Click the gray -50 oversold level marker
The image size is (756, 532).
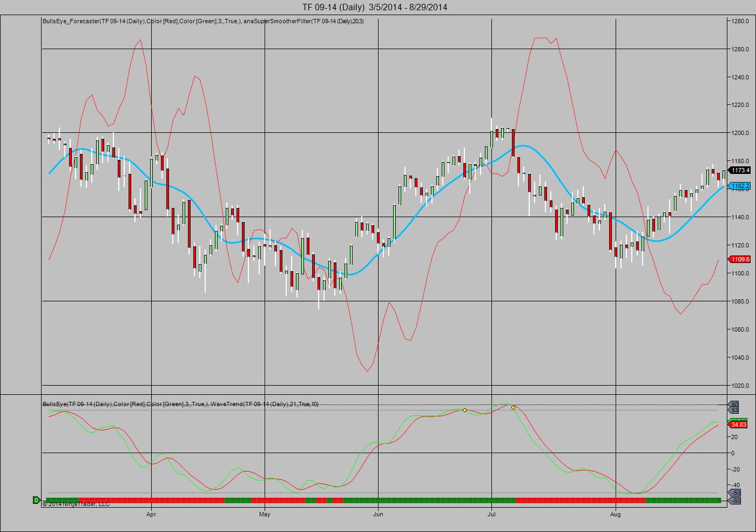735,493
